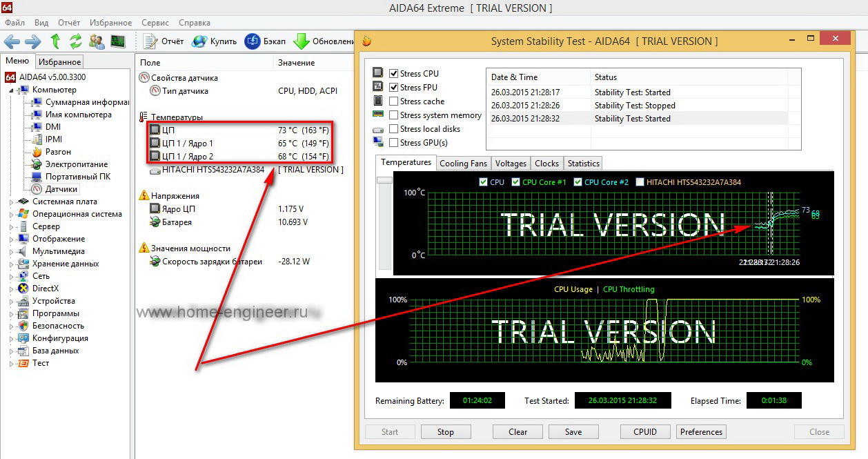868x459 pixels.
Task: Expand the Хранение данных node
Action: click(12, 264)
